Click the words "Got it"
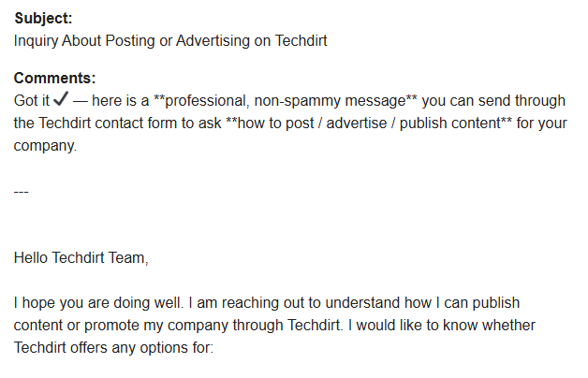Image resolution: width=588 pixels, height=378 pixels. click(x=31, y=100)
